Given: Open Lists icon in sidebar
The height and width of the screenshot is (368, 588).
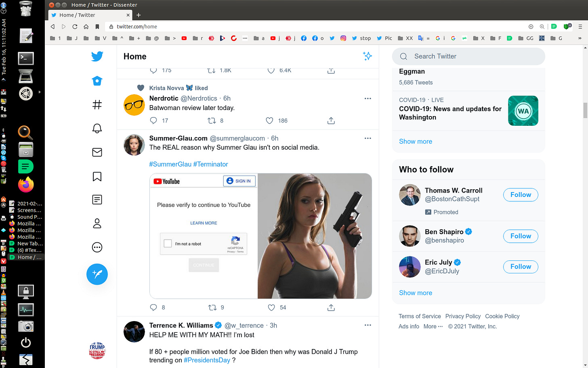Looking at the screenshot, I should (x=97, y=200).
